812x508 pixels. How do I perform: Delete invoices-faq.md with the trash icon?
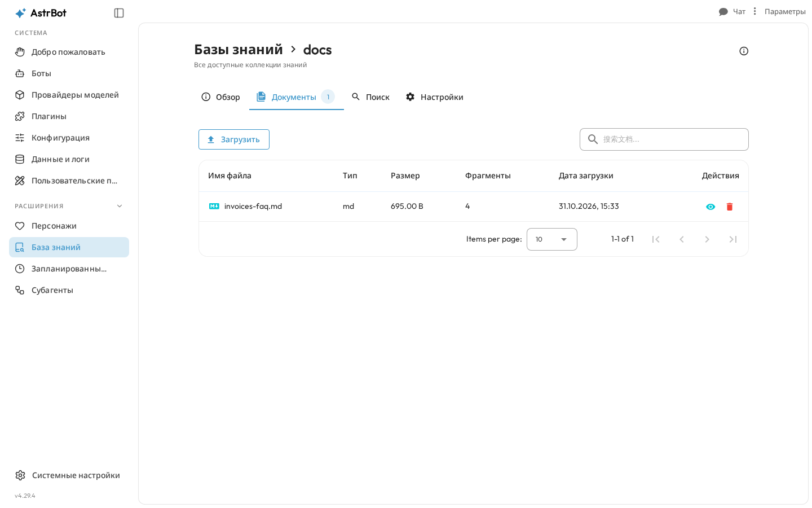click(x=730, y=207)
